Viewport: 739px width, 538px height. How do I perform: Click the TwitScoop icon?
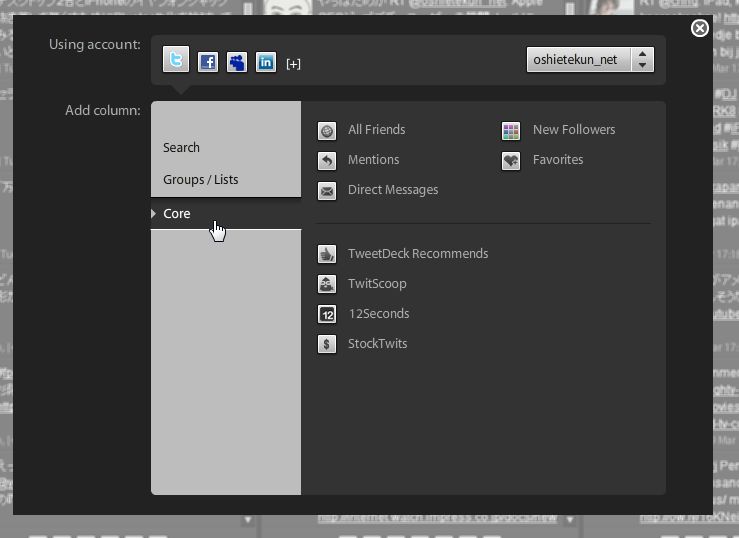click(327, 284)
